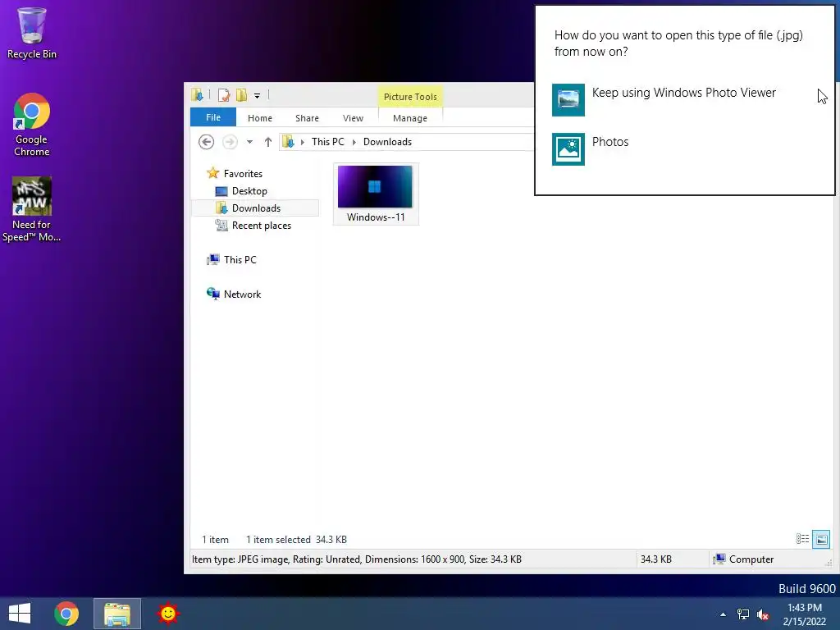This screenshot has height=630, width=840.
Task: Open Desktop in navigation pane
Action: click(249, 190)
